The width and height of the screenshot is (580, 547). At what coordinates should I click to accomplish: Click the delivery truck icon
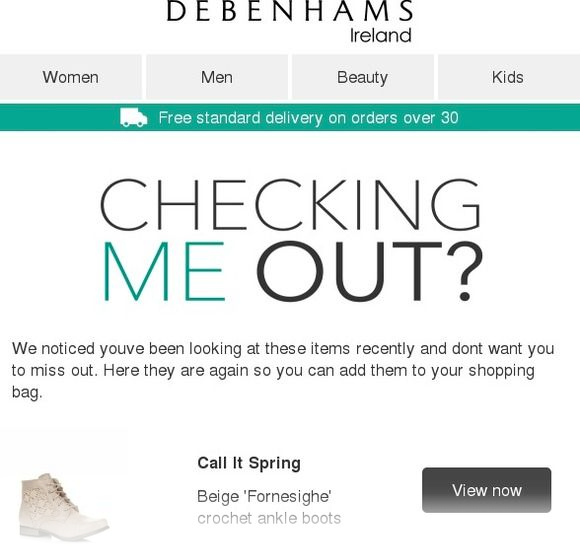click(x=134, y=118)
